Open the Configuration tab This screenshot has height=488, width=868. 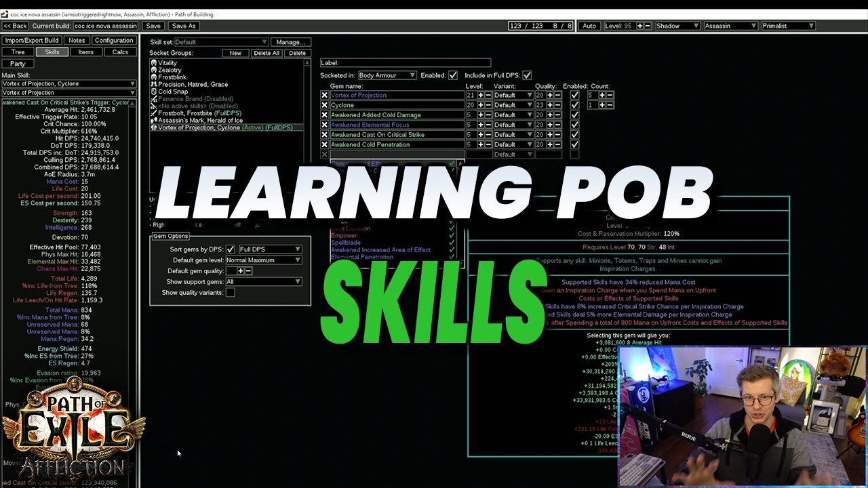tap(114, 41)
